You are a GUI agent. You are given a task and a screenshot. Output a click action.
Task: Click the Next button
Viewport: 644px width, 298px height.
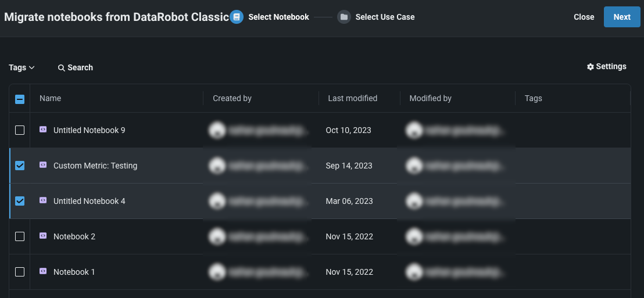[x=621, y=17]
